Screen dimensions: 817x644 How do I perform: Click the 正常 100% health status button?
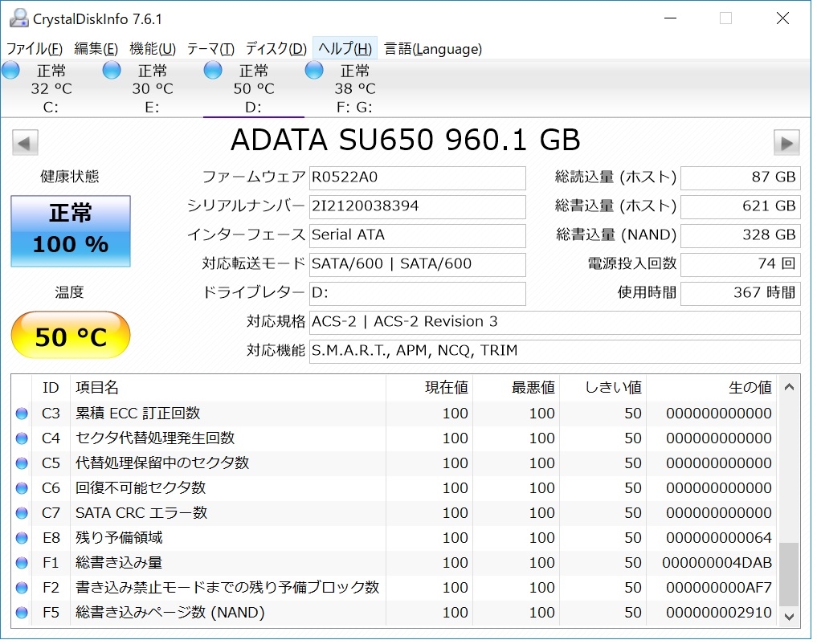(71, 231)
